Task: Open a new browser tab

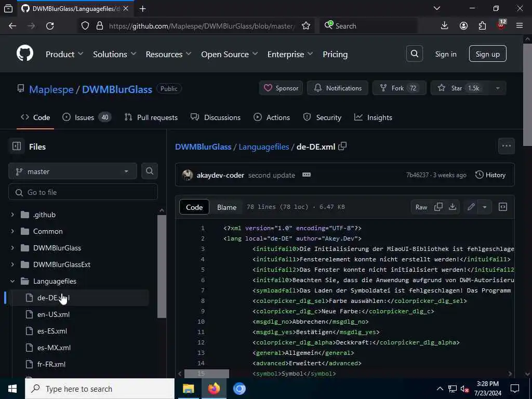Action: point(142,9)
